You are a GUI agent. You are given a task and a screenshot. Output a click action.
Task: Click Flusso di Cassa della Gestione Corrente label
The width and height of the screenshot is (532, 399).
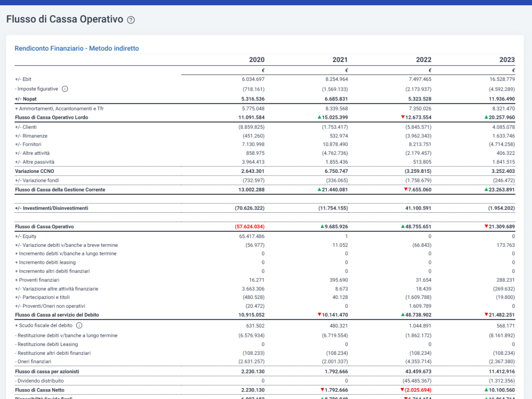click(60, 190)
